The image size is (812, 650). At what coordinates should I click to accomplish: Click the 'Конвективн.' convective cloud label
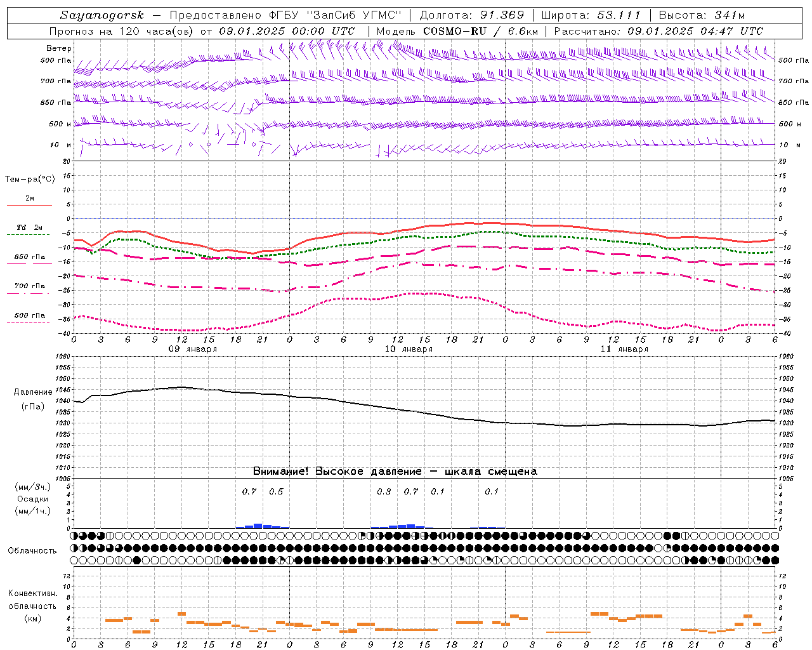click(x=32, y=594)
